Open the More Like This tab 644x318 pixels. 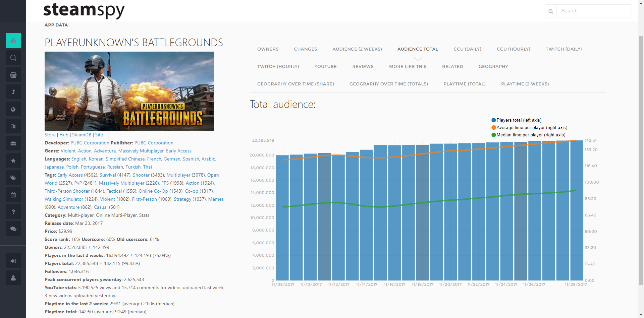tap(408, 66)
